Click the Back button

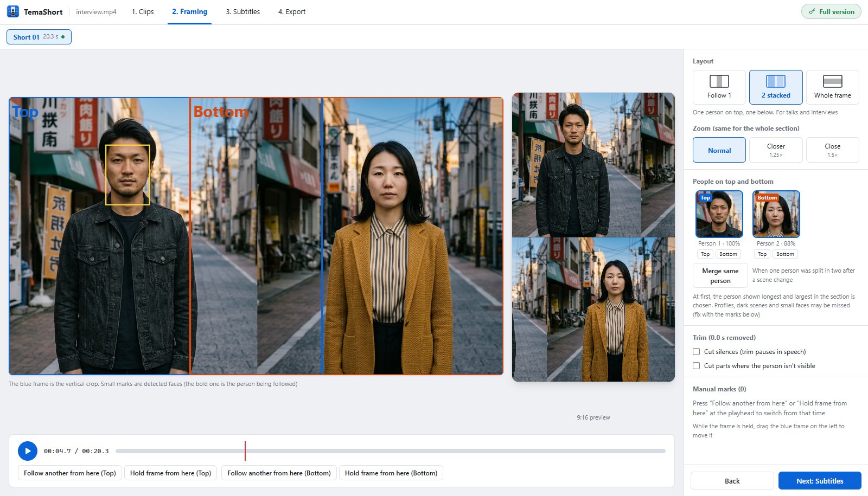click(732, 481)
